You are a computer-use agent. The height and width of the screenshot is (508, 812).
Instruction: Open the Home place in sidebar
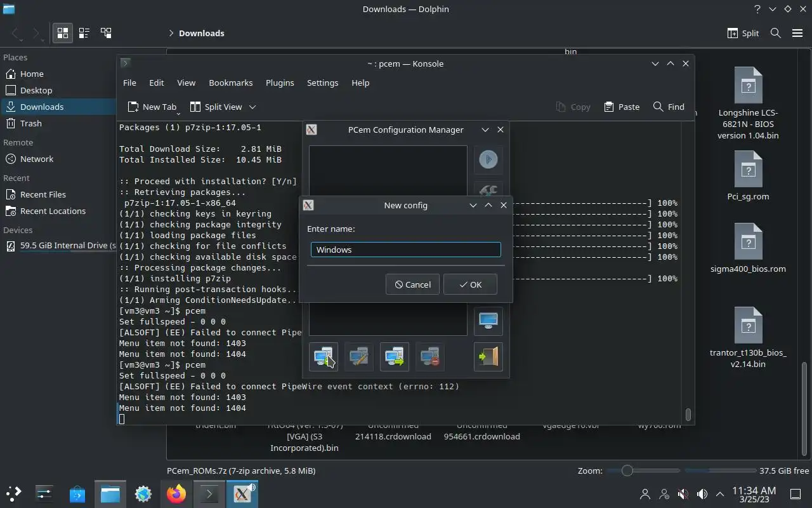tap(58, 74)
